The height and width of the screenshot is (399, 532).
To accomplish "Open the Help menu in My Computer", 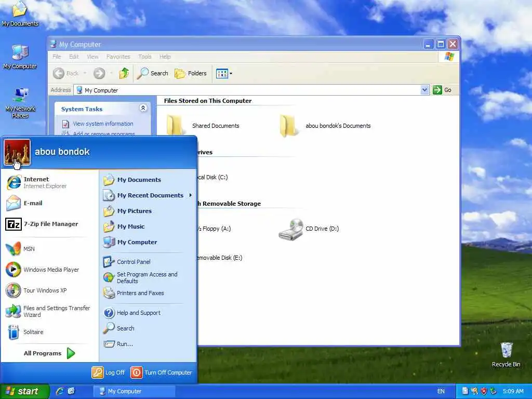I will tap(165, 57).
